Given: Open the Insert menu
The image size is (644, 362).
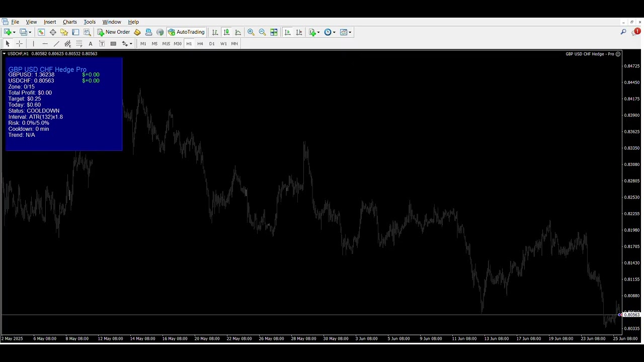Looking at the screenshot, I should pos(50,22).
